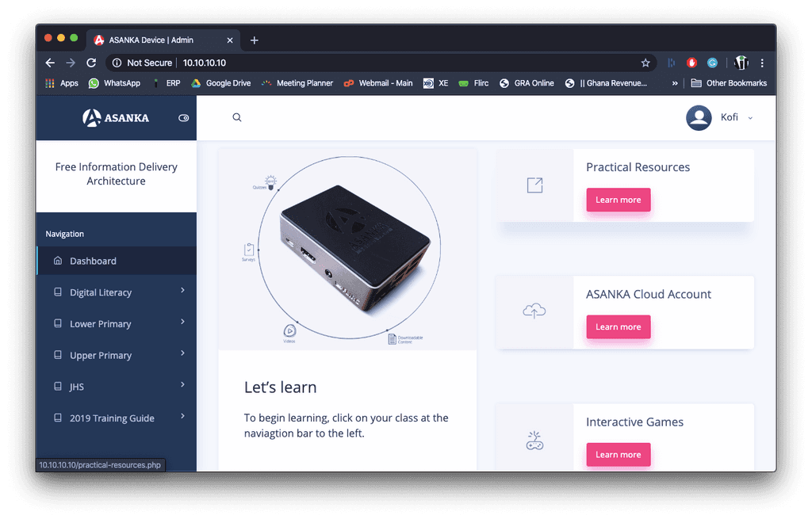Open the Digital Literacy menu item
This screenshot has width=812, height=519.
117,292
